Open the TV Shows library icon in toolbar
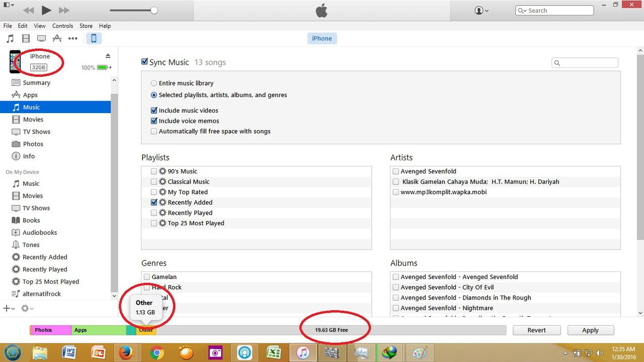This screenshot has height=362, width=644. (41, 38)
